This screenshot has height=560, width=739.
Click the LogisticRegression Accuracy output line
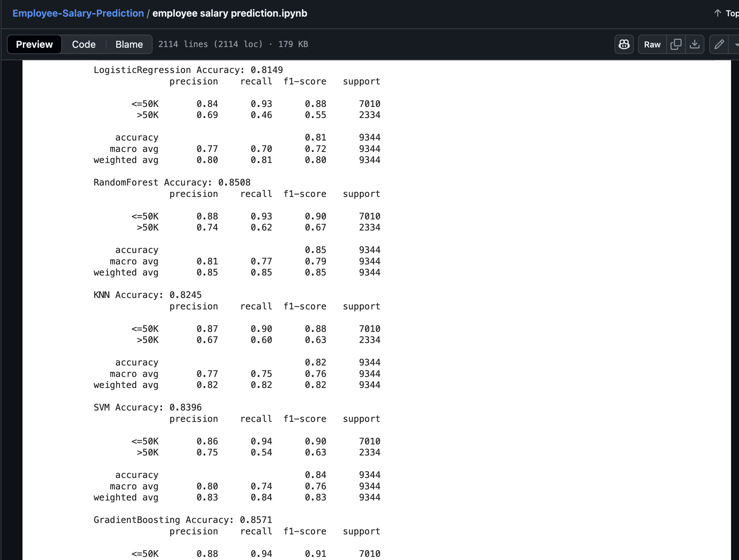188,70
